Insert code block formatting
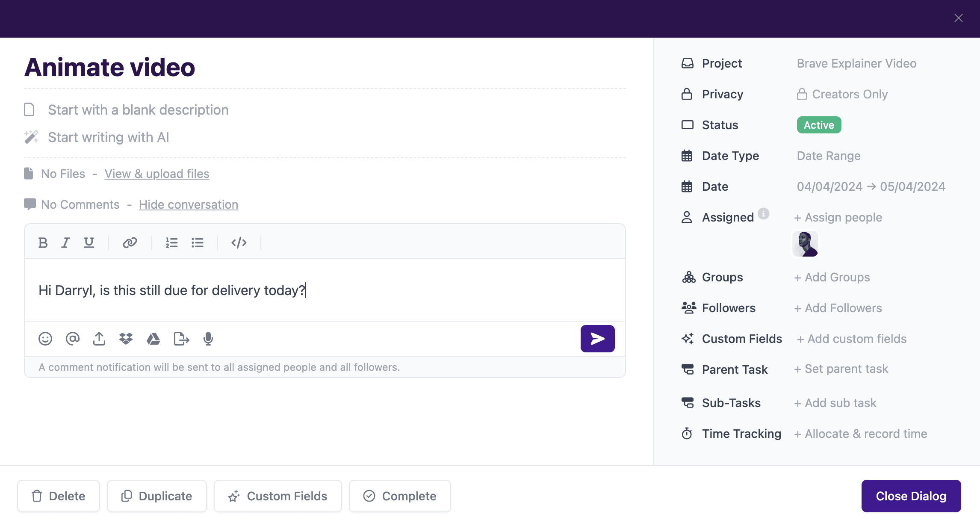 pos(239,243)
